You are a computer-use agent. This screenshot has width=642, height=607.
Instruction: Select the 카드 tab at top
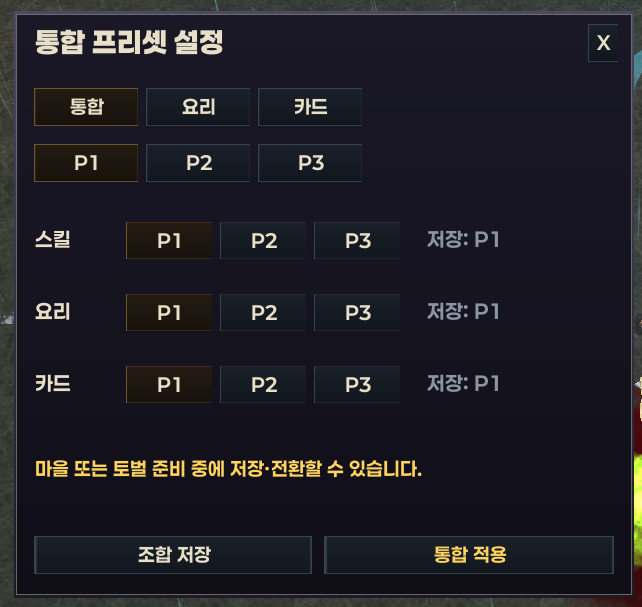pyautogui.click(x=310, y=107)
